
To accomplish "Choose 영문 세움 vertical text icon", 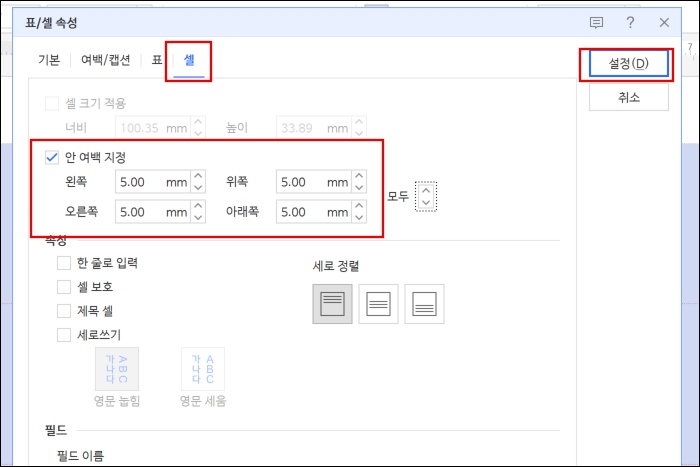I will [x=203, y=369].
